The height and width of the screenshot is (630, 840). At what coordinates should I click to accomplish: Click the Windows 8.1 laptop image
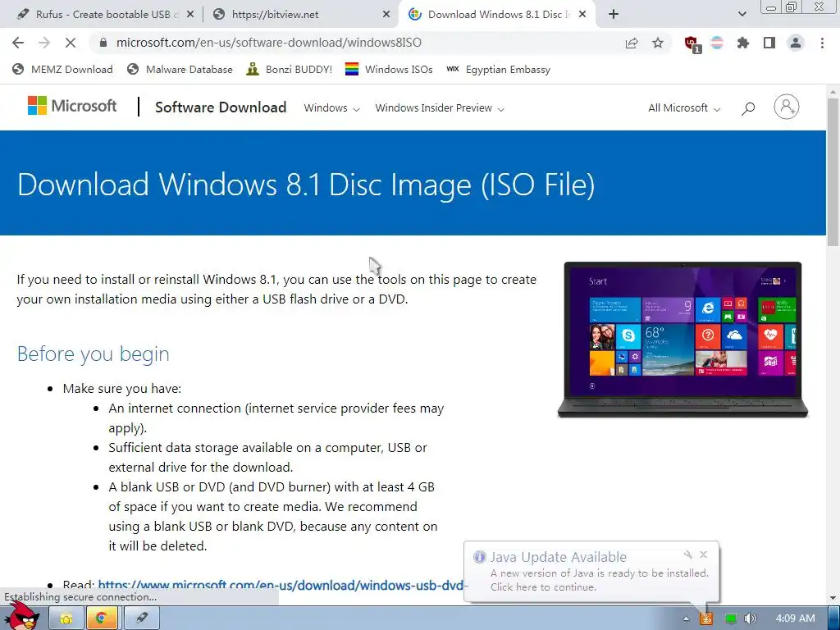click(x=682, y=340)
